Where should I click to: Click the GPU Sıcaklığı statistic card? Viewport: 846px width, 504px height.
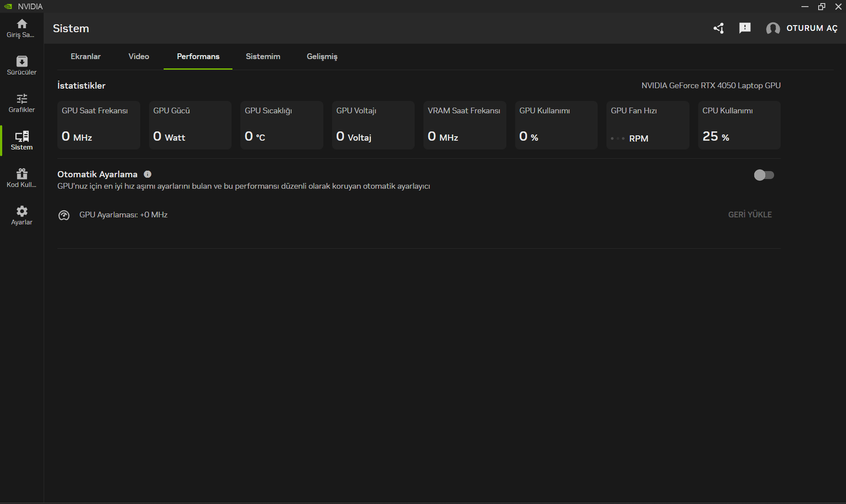[282, 125]
